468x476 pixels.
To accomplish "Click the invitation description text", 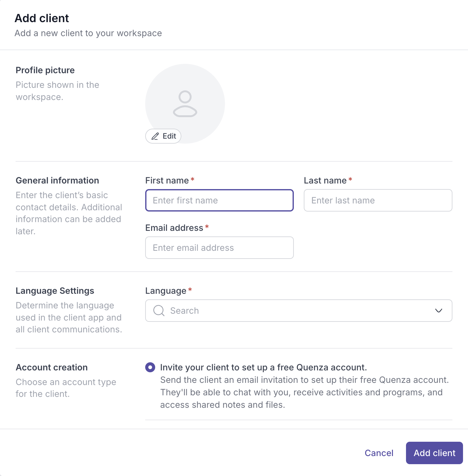I will pos(304,392).
